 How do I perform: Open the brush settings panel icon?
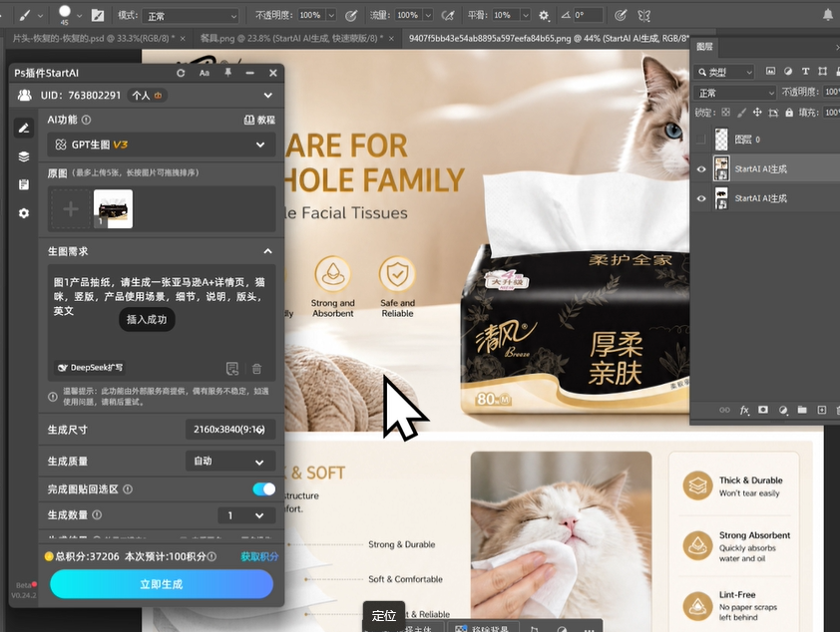pyautogui.click(x=98, y=16)
